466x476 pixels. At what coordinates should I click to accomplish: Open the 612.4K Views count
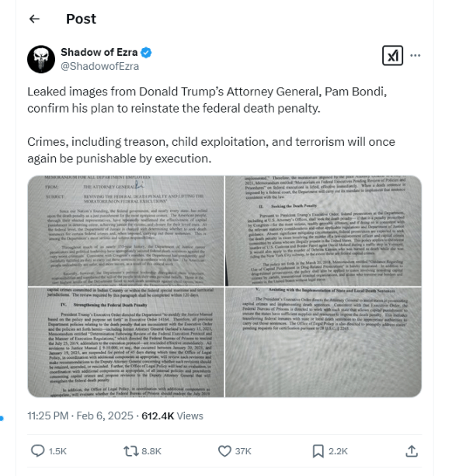click(172, 415)
